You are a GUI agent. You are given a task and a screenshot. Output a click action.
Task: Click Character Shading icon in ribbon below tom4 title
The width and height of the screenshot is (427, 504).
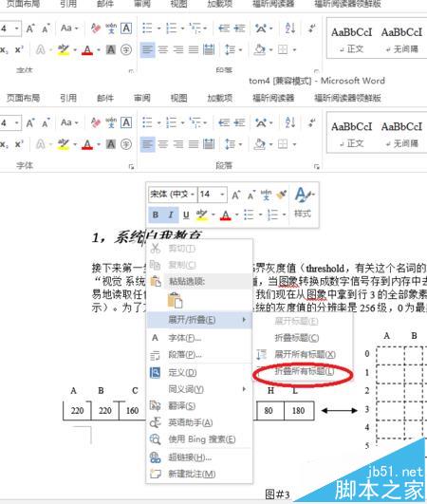111,144
